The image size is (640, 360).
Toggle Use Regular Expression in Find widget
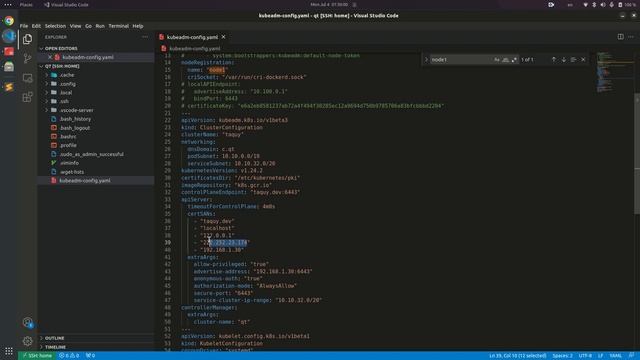pyautogui.click(x=514, y=60)
